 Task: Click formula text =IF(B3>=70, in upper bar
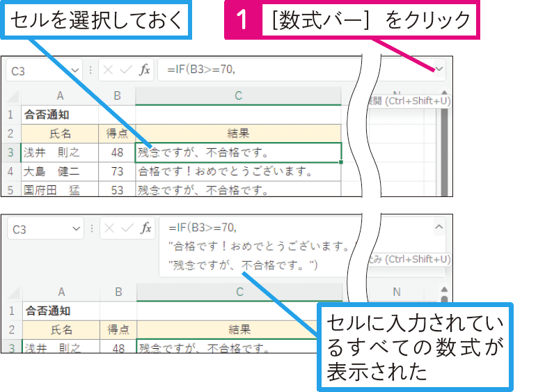pos(201,70)
